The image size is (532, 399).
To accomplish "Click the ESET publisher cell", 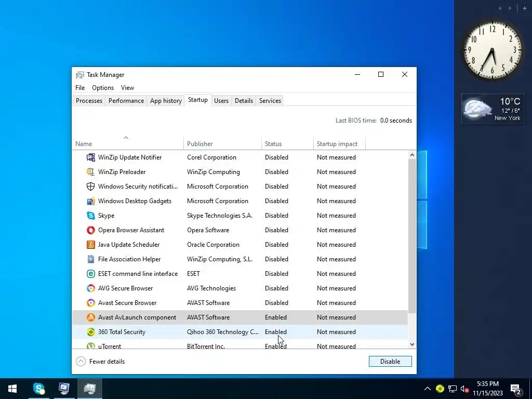I will click(193, 274).
